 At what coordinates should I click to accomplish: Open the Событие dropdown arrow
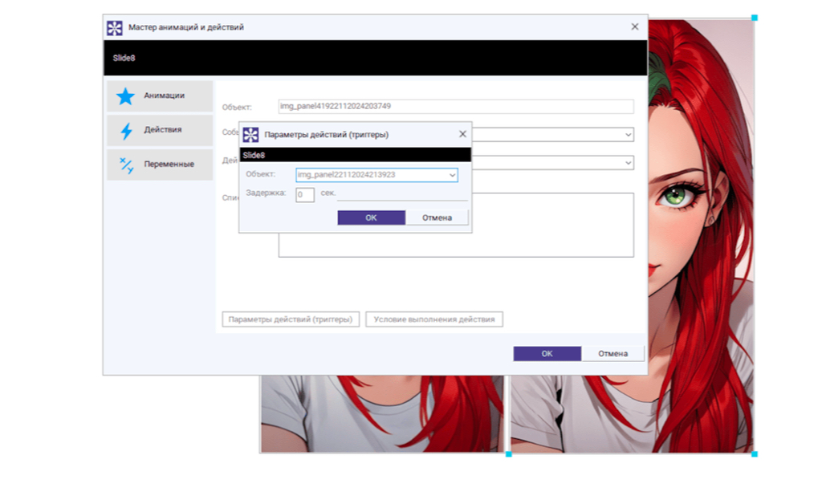click(x=628, y=135)
